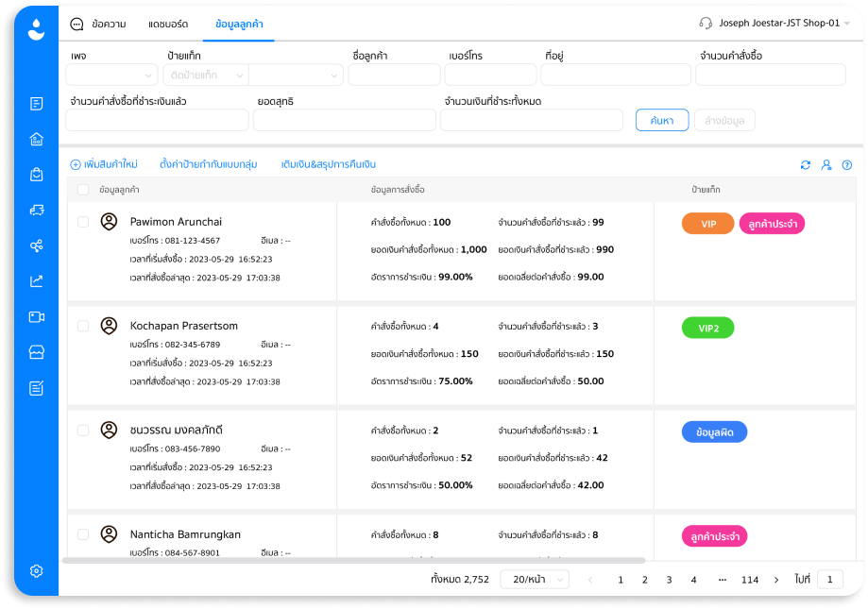
Task: Click avatar icon of Kochapan Prasertsom
Action: click(109, 326)
